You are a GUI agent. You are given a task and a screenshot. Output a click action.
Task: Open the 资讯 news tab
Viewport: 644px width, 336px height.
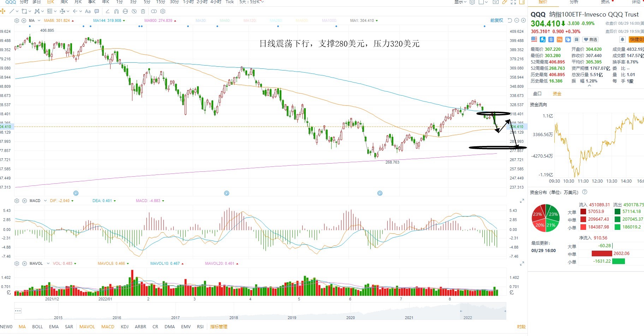[605, 2]
